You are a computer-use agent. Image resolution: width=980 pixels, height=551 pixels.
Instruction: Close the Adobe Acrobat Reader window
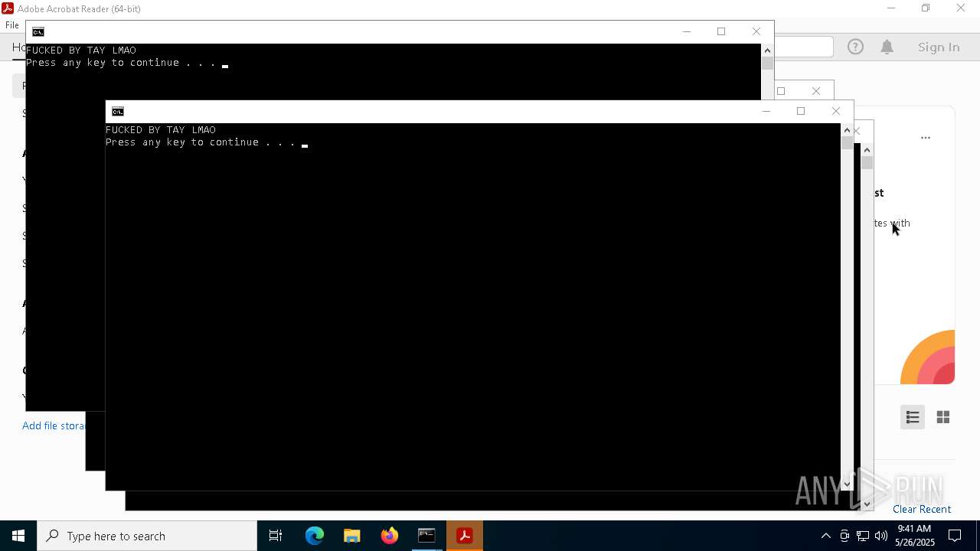coord(961,8)
